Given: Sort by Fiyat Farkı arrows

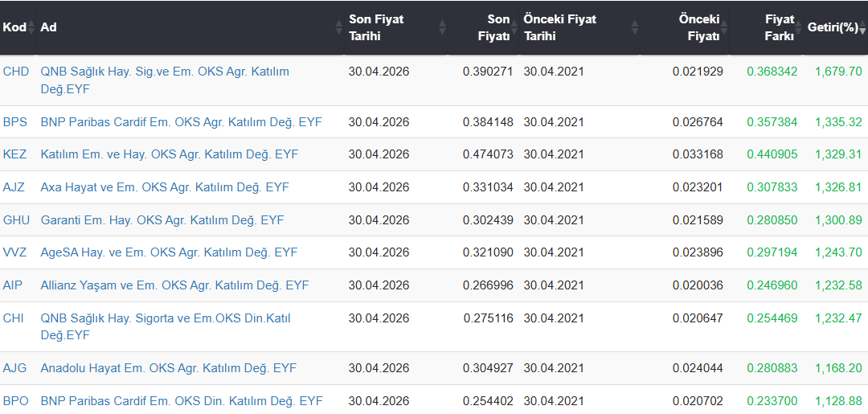Looking at the screenshot, I should tap(798, 27).
